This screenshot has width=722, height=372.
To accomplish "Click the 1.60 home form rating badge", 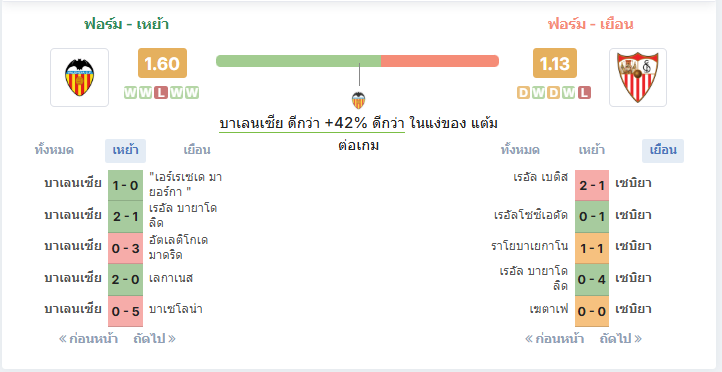I will click(162, 63).
